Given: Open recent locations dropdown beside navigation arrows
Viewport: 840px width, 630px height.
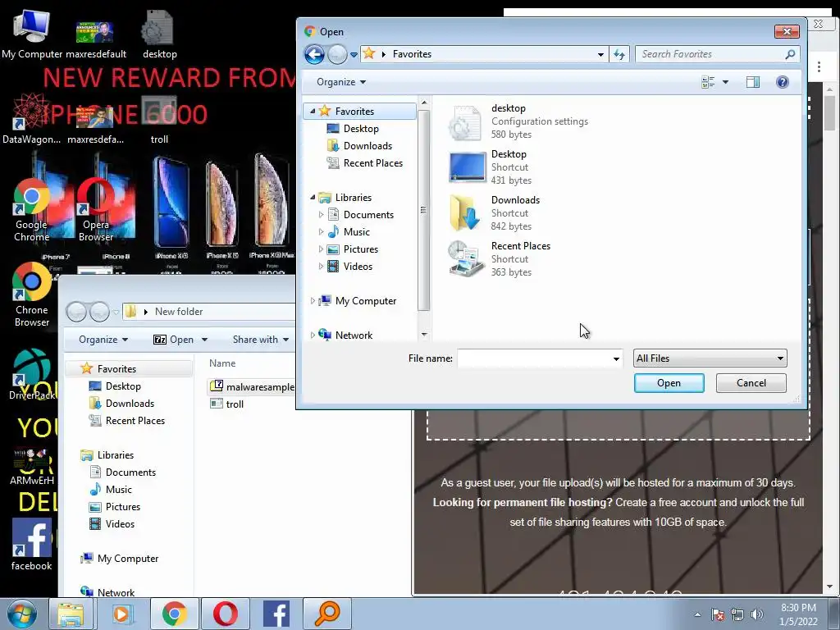Looking at the screenshot, I should (354, 55).
